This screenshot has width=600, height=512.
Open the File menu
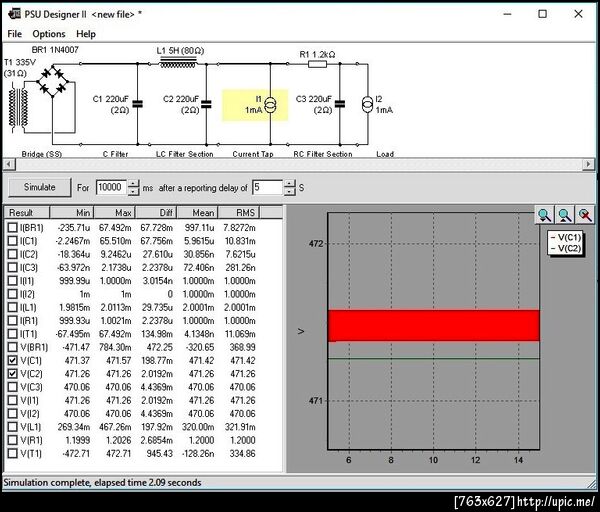pyautogui.click(x=15, y=34)
